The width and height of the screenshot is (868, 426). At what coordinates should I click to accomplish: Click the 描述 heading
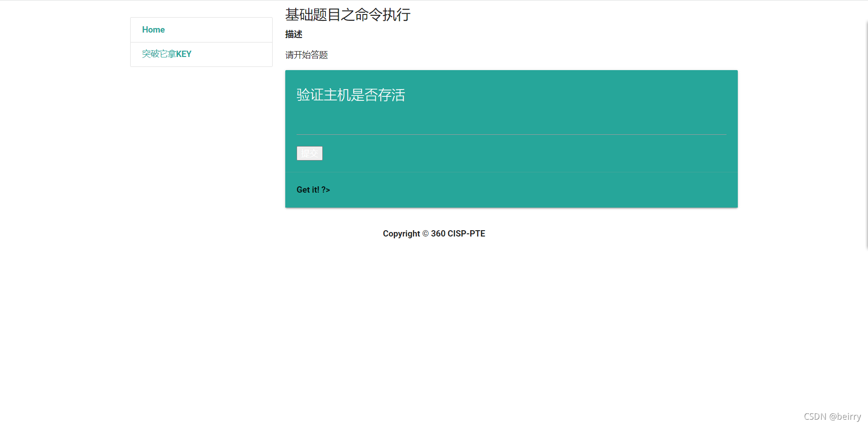293,33
